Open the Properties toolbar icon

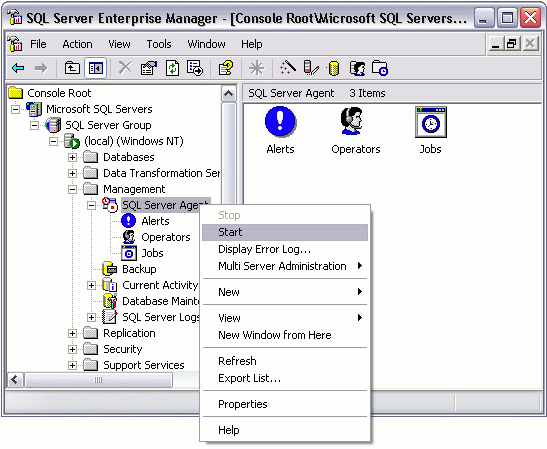click(x=149, y=68)
